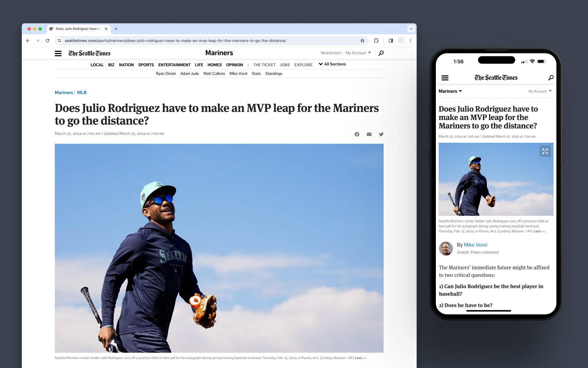The height and width of the screenshot is (368, 588).
Task: Click MLB breadcrumb link
Action: (x=82, y=93)
